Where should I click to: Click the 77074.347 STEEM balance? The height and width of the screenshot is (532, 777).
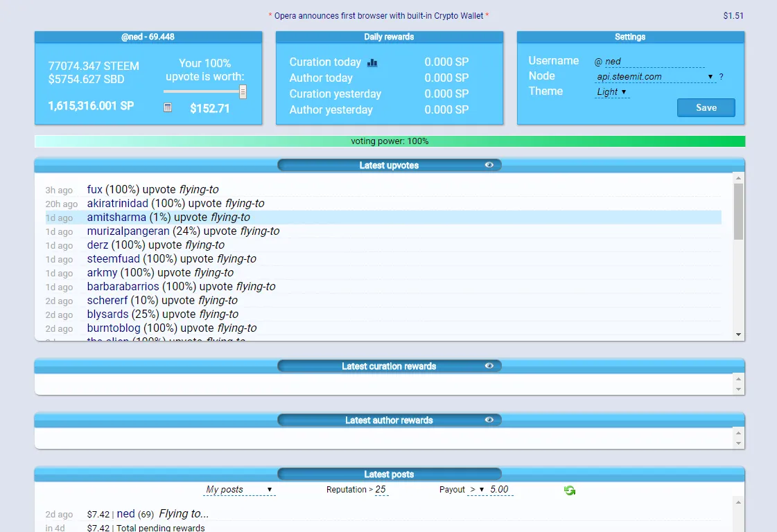[93, 66]
